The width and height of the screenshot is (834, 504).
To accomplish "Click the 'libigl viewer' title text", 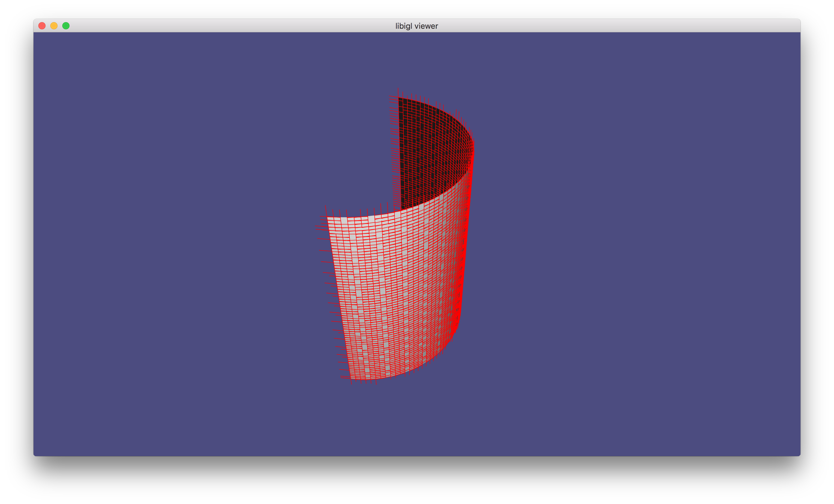I will pyautogui.click(x=417, y=26).
